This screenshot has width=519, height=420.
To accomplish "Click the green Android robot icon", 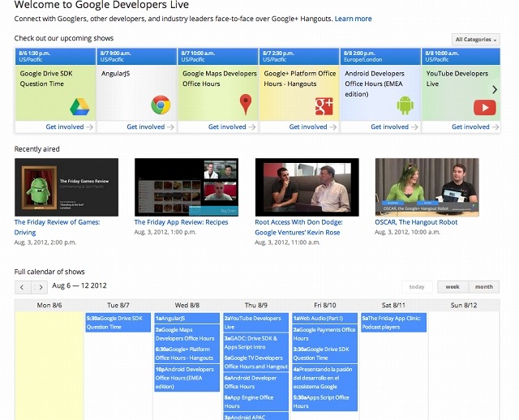I will [405, 105].
